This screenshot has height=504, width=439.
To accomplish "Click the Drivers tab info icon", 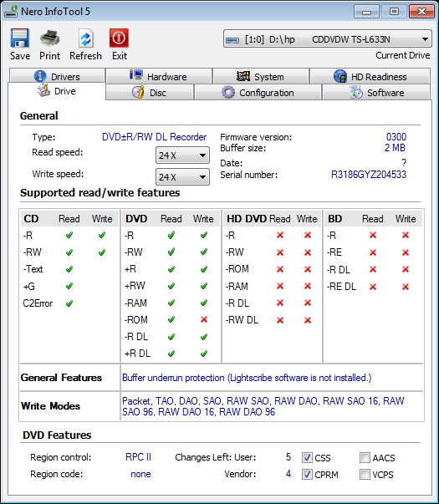I will point(40,76).
